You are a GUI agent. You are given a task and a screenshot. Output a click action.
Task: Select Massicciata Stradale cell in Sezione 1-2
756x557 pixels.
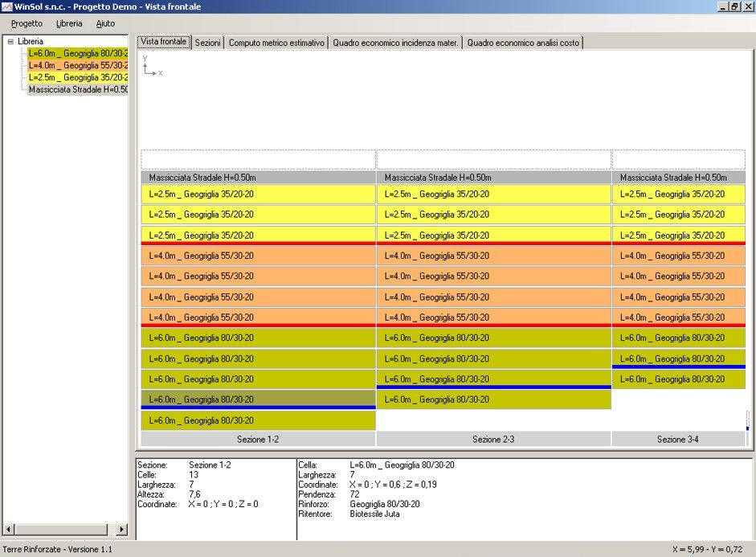pos(258,178)
